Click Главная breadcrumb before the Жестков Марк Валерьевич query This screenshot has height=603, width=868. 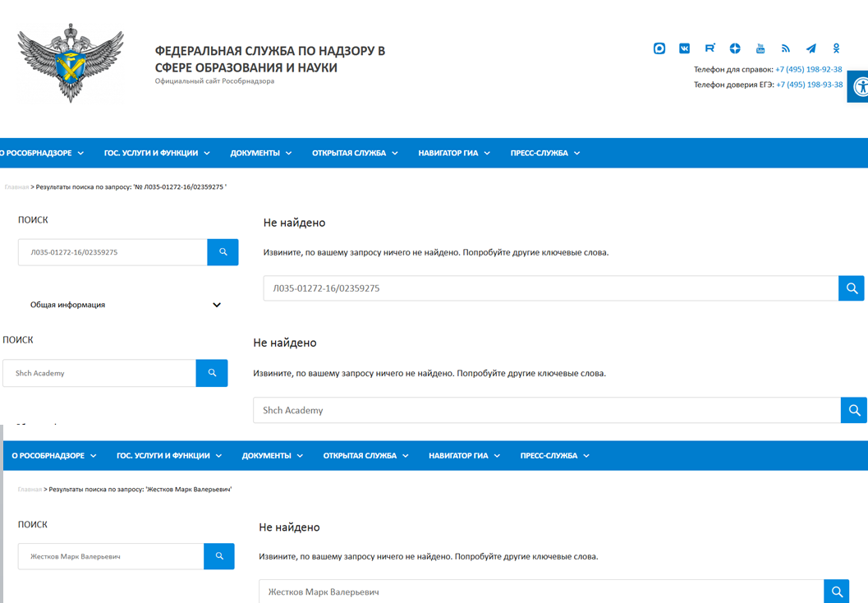30,490
